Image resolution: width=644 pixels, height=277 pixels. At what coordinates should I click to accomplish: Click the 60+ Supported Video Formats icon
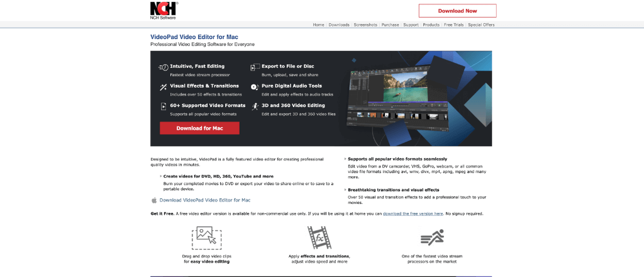pyautogui.click(x=164, y=106)
